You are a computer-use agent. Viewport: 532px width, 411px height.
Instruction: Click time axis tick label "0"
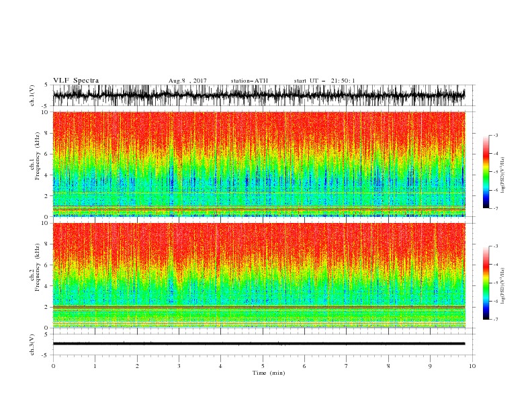pos(53,366)
